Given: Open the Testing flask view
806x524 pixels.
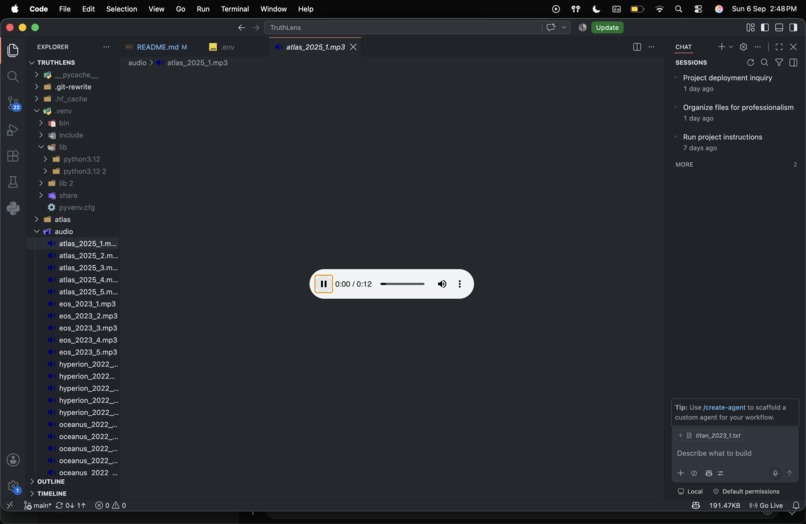Looking at the screenshot, I should [13, 182].
